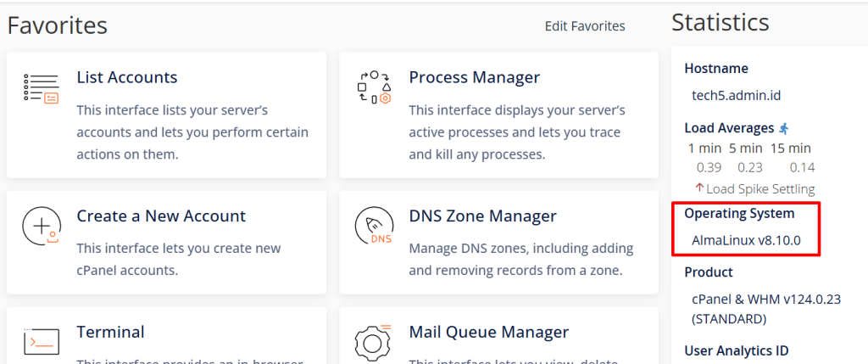Open the Mail Queue Manager title link

489,332
